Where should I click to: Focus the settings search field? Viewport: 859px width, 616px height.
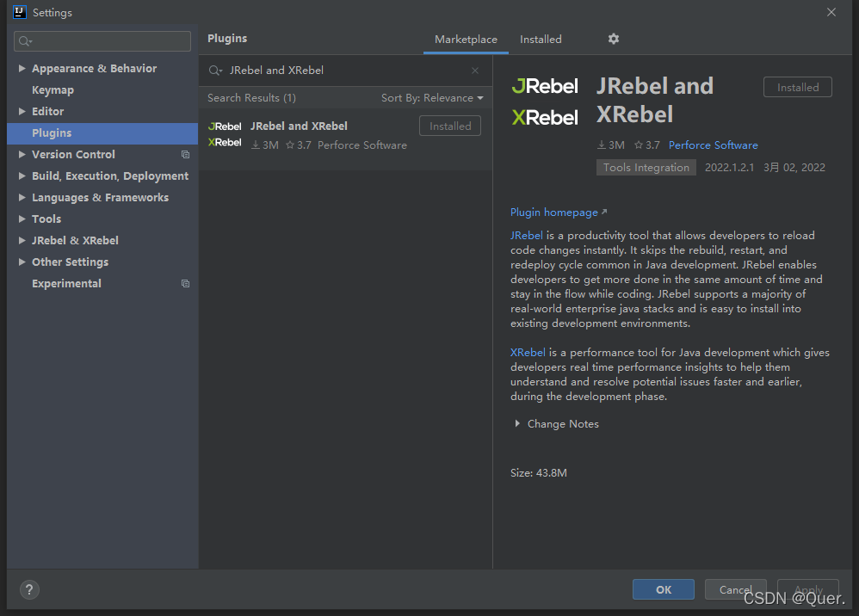point(102,41)
